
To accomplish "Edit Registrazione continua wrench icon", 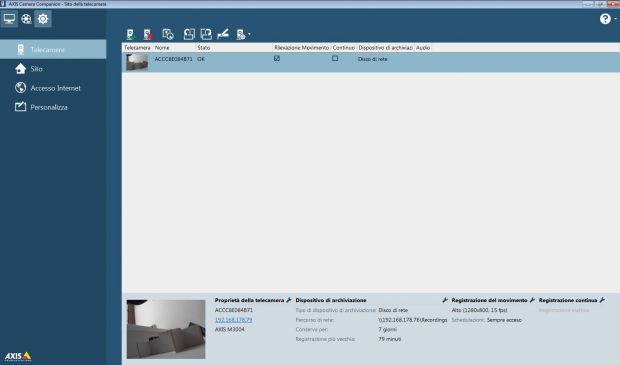I will click(602, 300).
